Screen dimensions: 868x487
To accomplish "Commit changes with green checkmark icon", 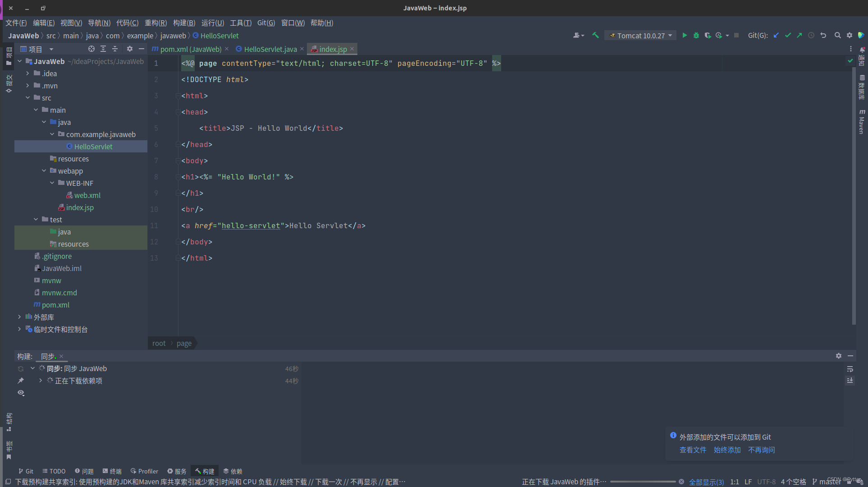I will coord(788,36).
